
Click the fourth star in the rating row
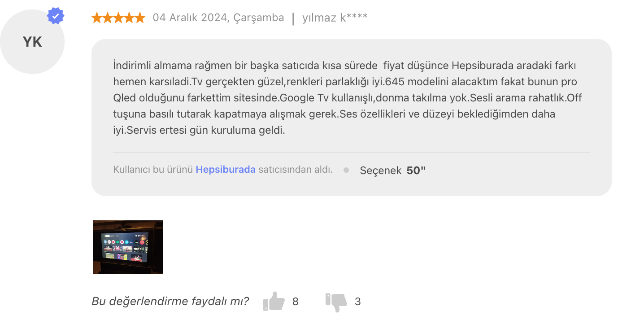pos(128,18)
